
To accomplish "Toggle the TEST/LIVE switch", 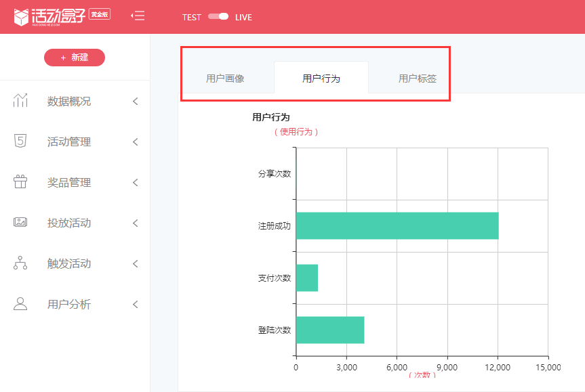I will (218, 17).
